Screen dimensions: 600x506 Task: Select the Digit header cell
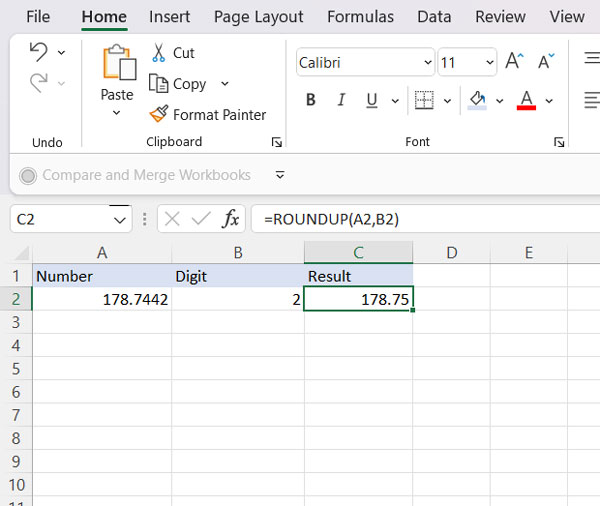tap(238, 276)
